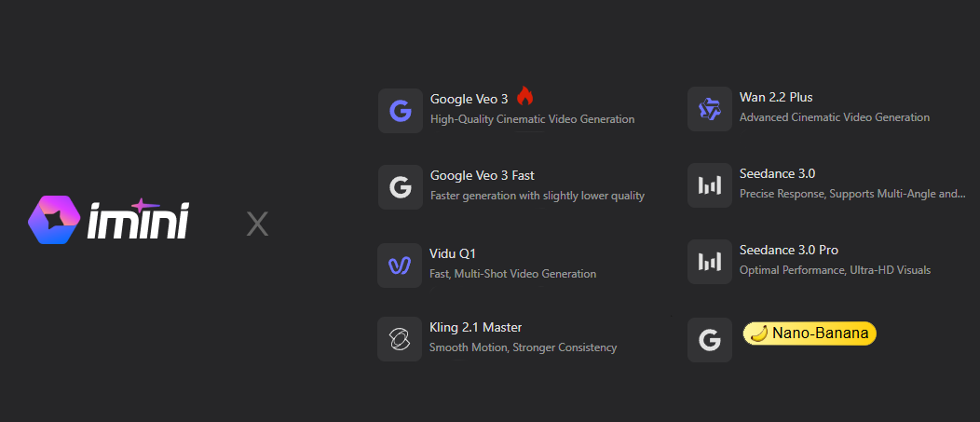Screen dimensions: 980x422
Task: Click the Seedance 3.0 model icon
Action: [x=710, y=185]
